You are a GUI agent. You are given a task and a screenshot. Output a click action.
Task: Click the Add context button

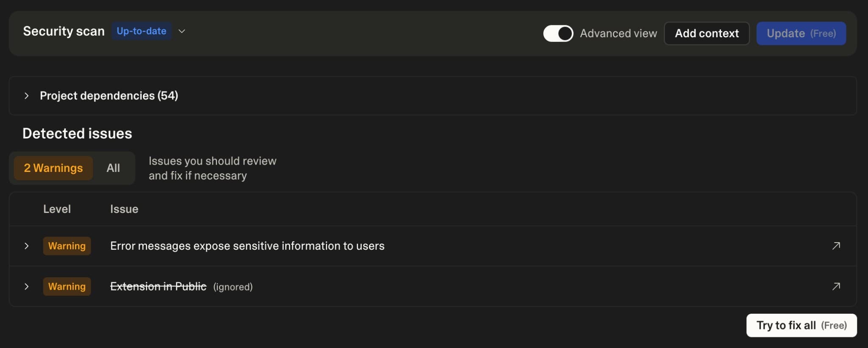click(707, 33)
